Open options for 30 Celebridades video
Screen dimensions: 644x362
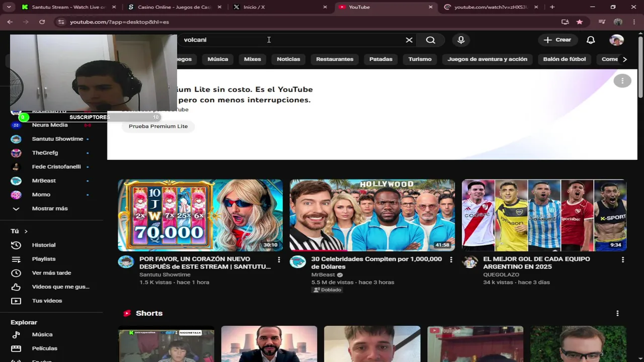coord(451,259)
